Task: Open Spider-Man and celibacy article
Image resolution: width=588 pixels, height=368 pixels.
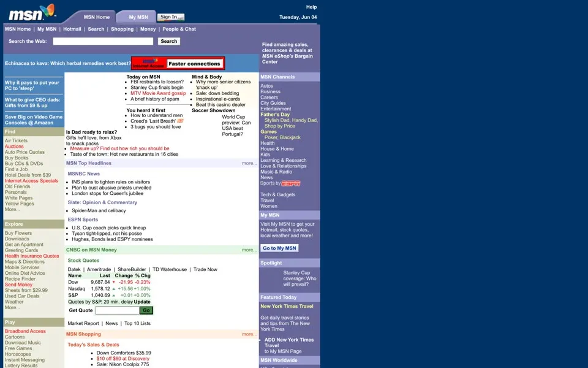Action: [x=99, y=210]
